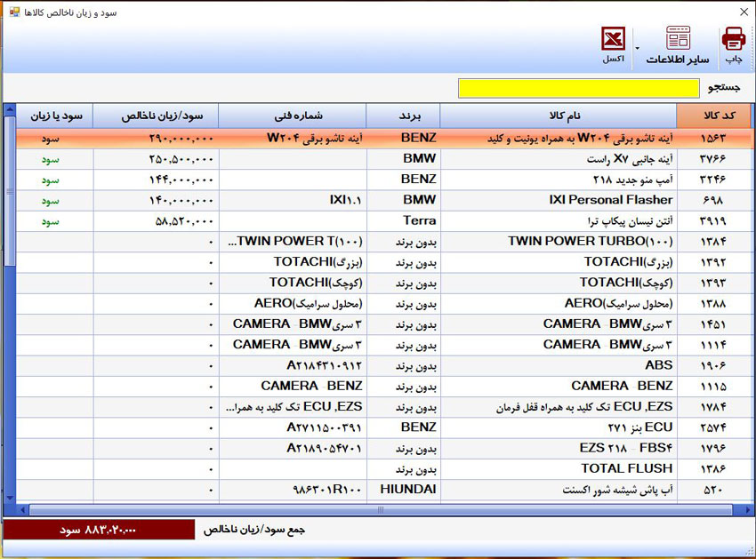756x559 pixels.
Task: Click total profit box ۸۸۳,۰۲۰,۰۰۰ سود
Action: (99, 530)
